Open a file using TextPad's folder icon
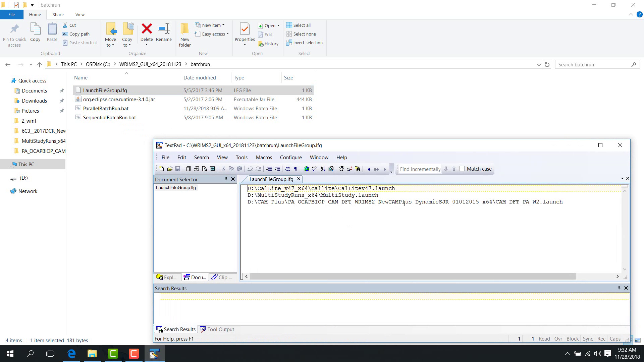This screenshot has width=644, height=362. pos(170,169)
